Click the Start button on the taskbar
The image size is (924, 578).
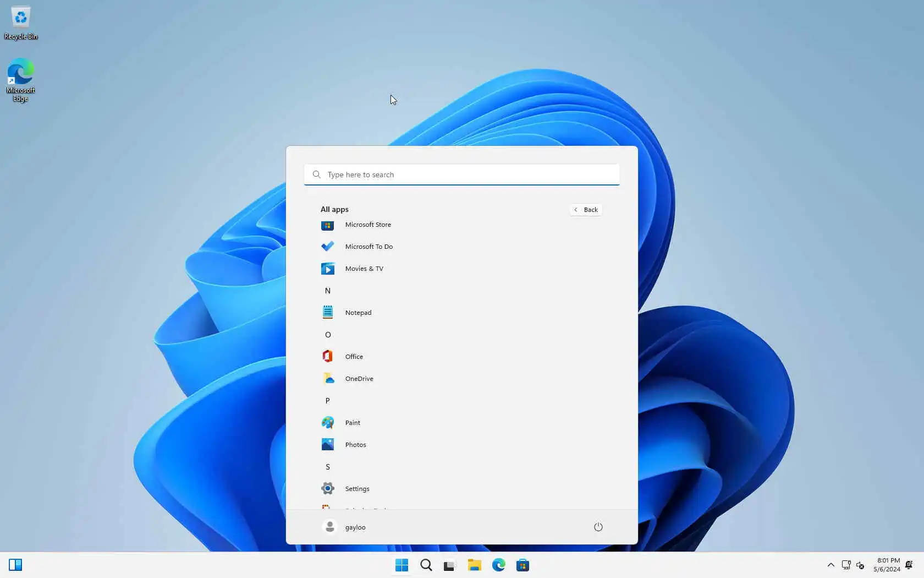(x=402, y=565)
